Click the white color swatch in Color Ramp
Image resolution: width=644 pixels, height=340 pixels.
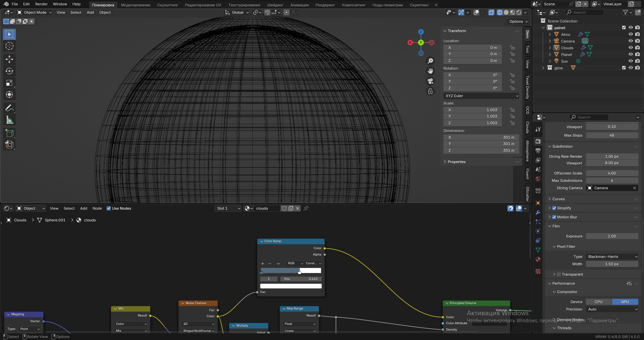pos(291,286)
